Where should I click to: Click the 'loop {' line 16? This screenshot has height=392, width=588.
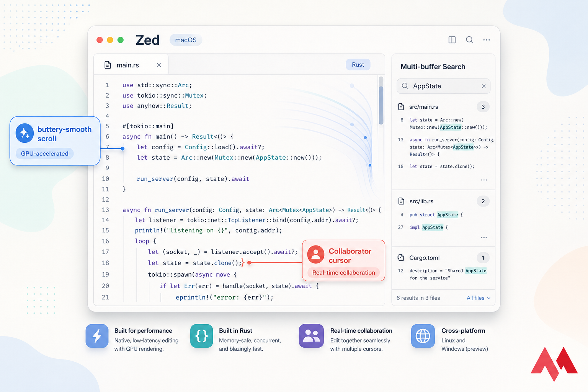tap(145, 241)
